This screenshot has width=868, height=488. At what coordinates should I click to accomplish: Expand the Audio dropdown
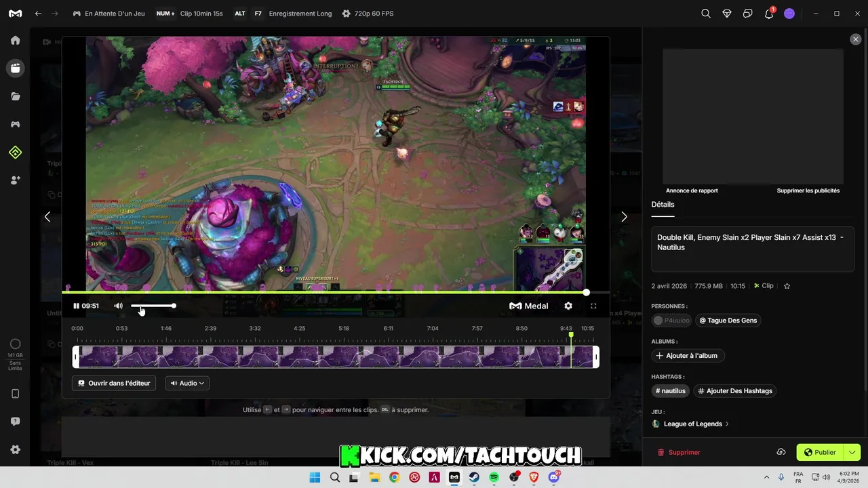(187, 383)
